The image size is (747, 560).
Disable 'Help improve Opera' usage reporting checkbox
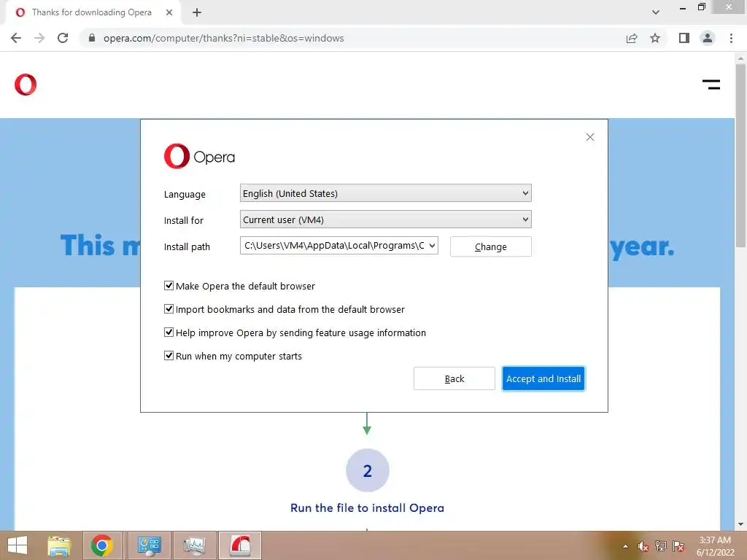[x=169, y=332]
